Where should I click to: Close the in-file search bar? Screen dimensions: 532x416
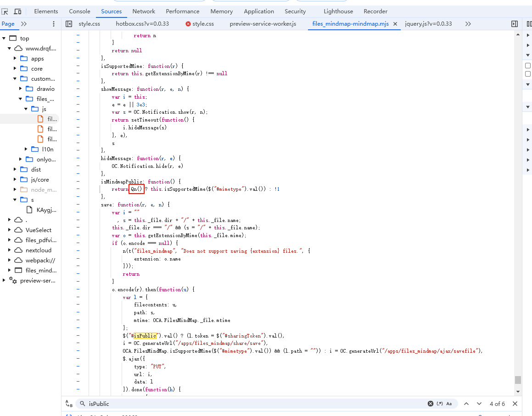pos(515,404)
